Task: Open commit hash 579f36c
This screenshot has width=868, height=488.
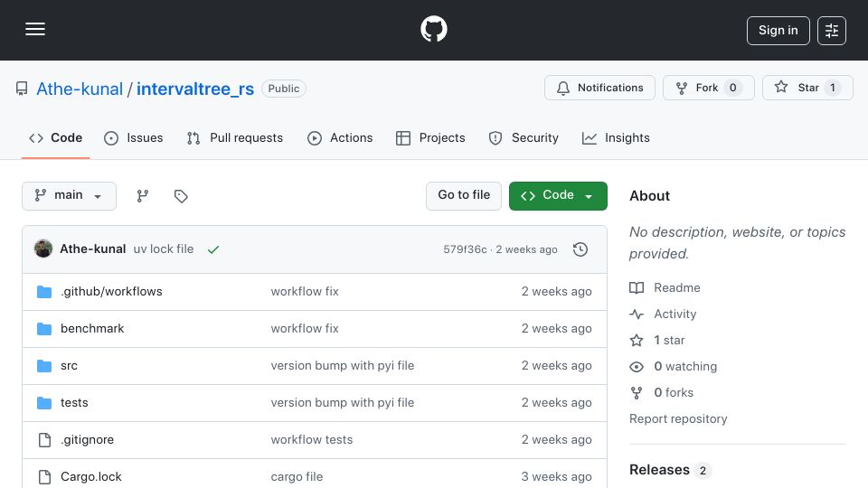Action: point(465,249)
